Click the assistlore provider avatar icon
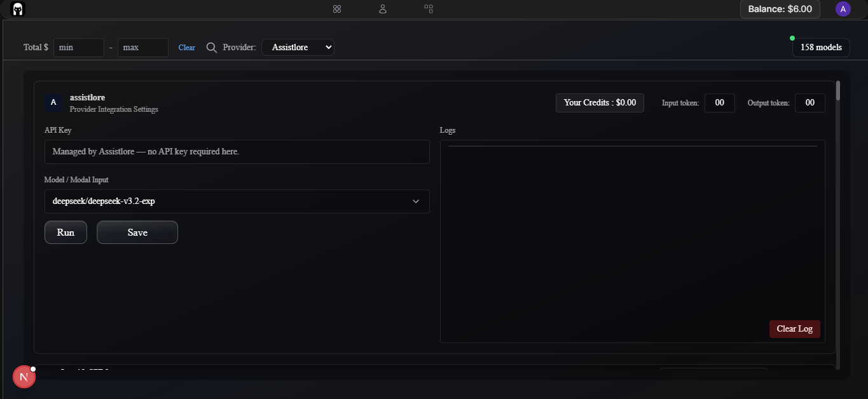 point(53,102)
